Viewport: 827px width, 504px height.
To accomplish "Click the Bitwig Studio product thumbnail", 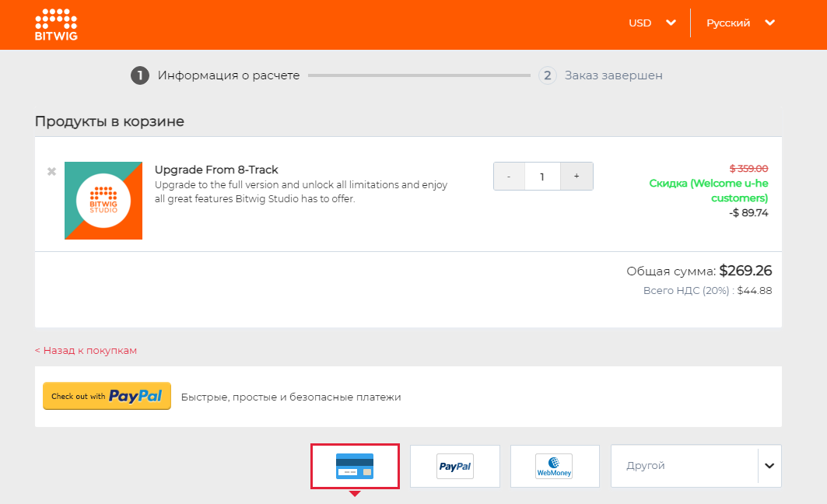I will tap(103, 201).
